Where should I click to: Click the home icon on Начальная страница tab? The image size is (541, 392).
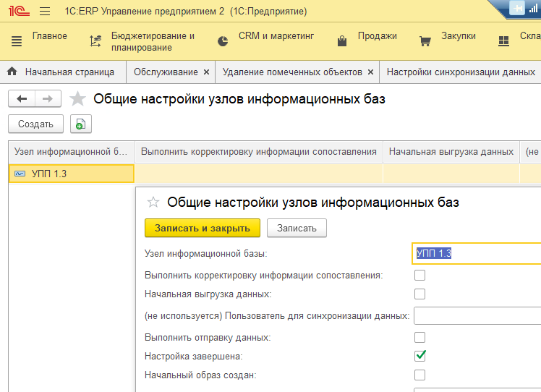(12, 72)
